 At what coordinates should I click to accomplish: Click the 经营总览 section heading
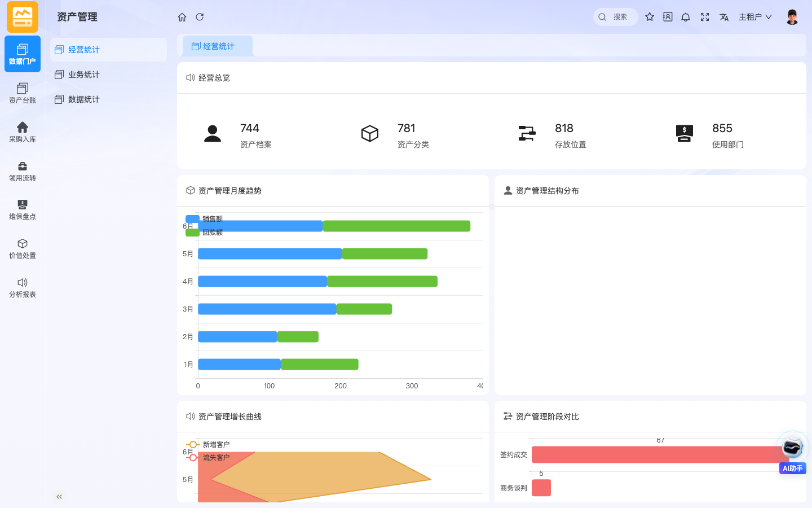[214, 78]
